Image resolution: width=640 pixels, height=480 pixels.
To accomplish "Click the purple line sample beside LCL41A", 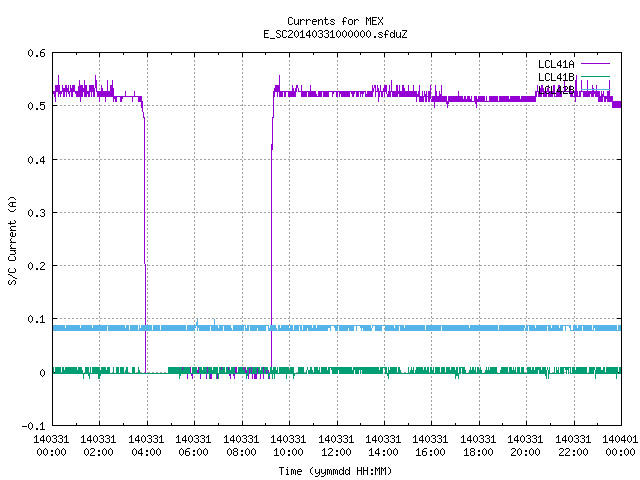I will pos(595,64).
